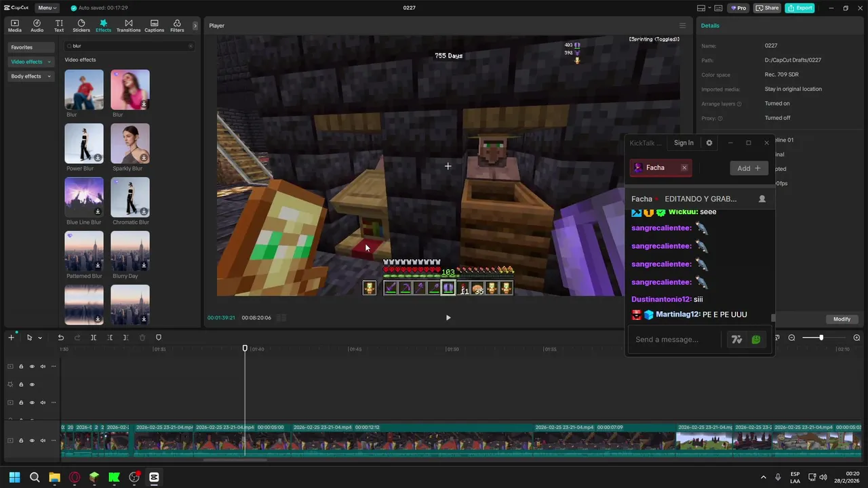This screenshot has height=488, width=868.
Task: Mute the main video track
Action: [x=43, y=441]
